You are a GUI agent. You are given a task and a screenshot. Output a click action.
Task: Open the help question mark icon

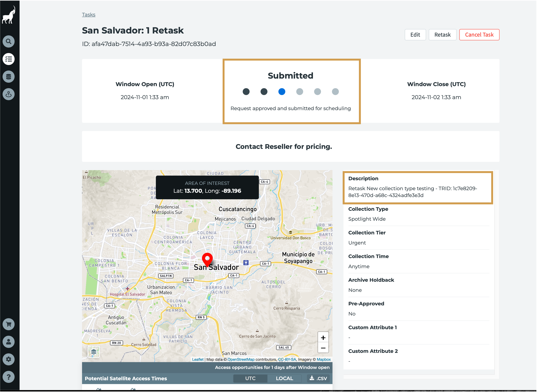pos(9,377)
